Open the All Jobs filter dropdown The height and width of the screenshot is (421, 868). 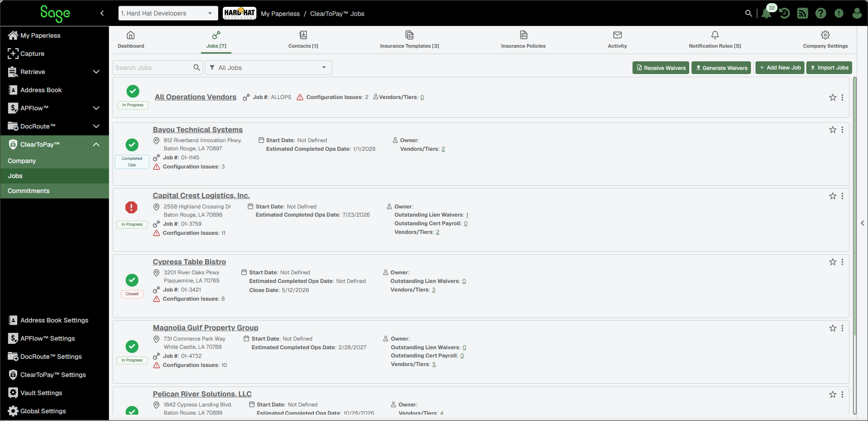(269, 68)
